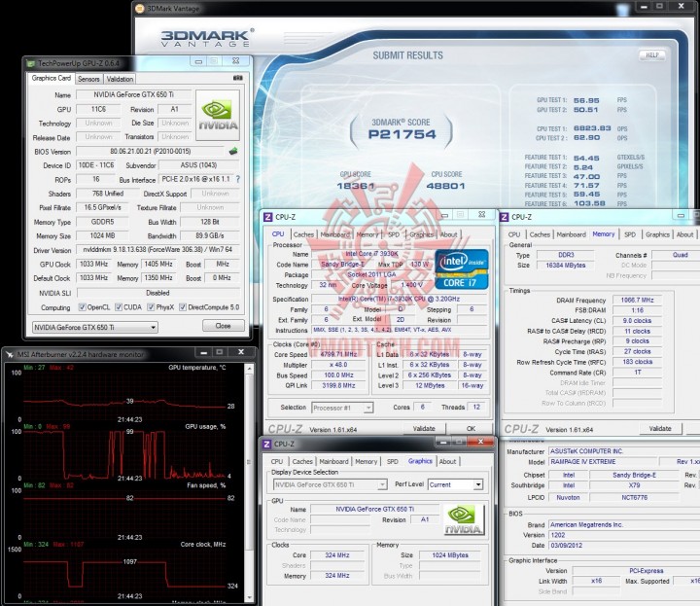
Task: Click the NVIDIA logo in CPU-Z Graphics tab
Action: point(464,519)
